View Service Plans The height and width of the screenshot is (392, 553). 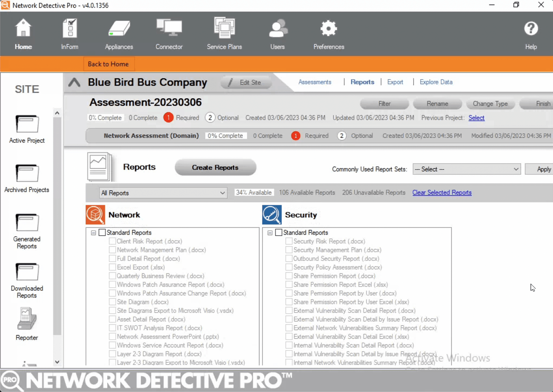point(224,33)
